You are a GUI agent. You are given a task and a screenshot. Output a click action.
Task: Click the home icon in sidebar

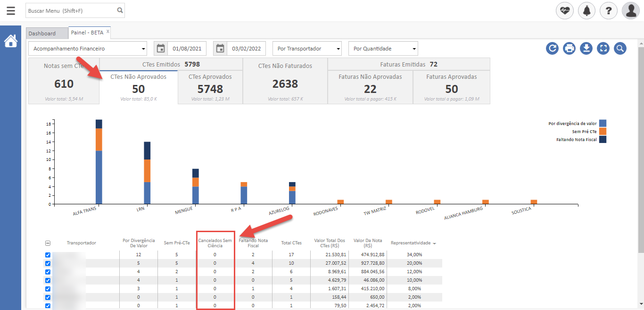point(10,42)
